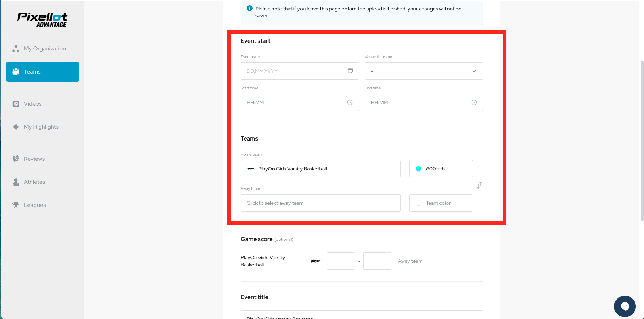Go to the Videos section

(x=33, y=104)
